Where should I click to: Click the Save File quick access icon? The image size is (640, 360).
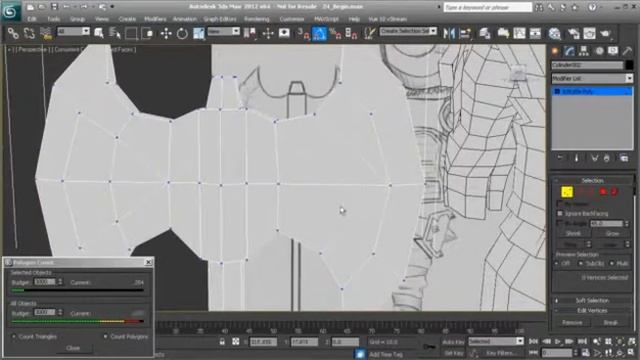54,7
